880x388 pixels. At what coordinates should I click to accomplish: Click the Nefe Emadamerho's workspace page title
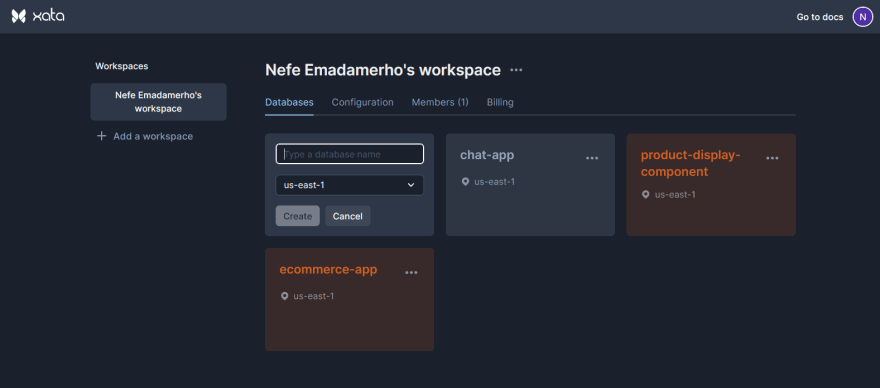pyautogui.click(x=383, y=70)
